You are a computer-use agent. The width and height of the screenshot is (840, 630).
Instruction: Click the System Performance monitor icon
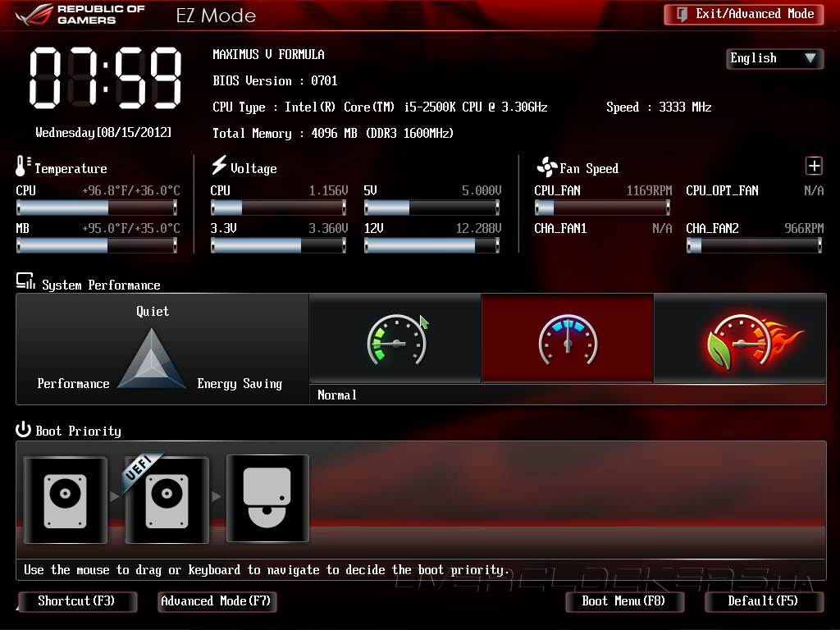click(25, 281)
